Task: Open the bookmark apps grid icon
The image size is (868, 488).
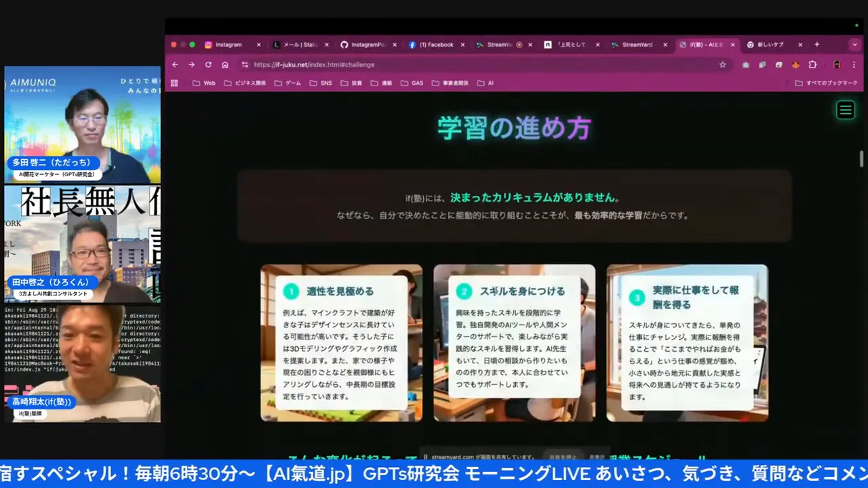Action: (174, 83)
